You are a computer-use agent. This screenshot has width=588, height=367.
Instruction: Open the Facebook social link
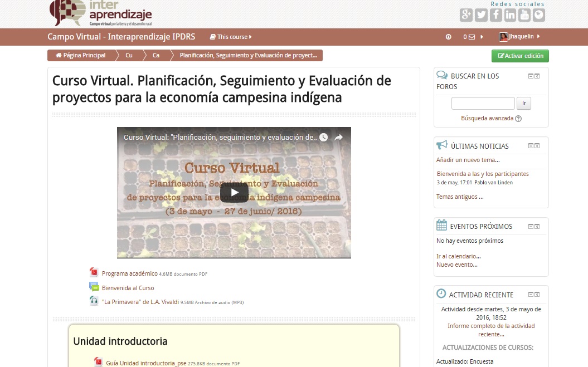[x=495, y=15]
